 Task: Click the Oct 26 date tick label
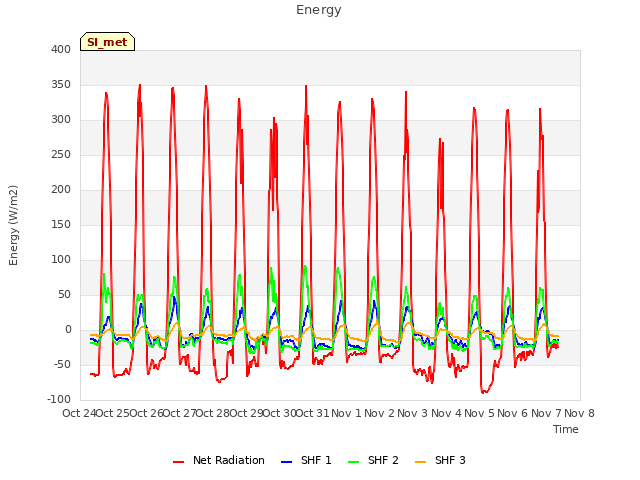(147, 413)
